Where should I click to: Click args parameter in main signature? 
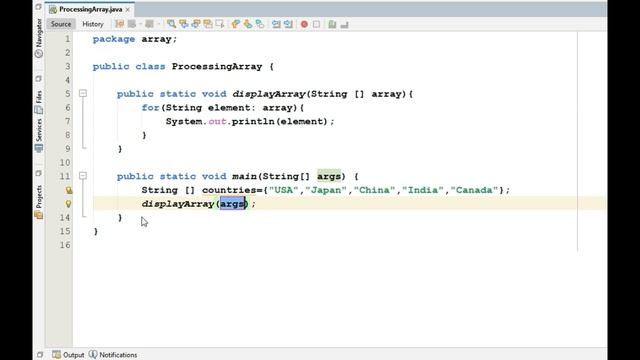(329, 176)
